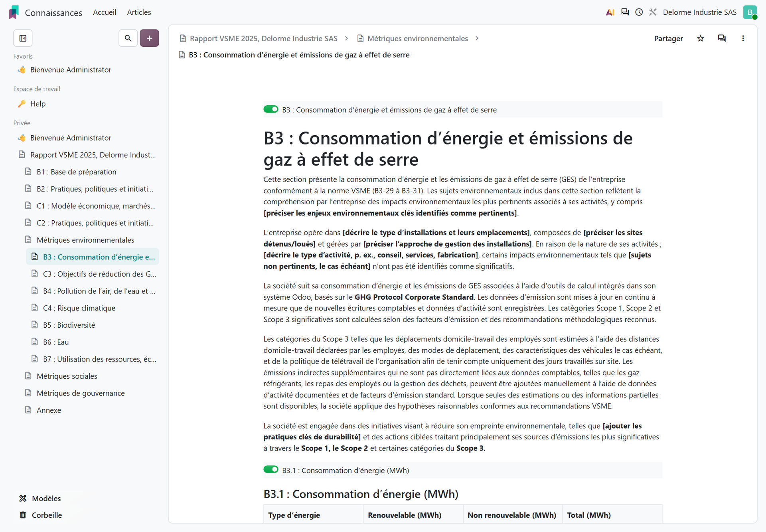The height and width of the screenshot is (532, 766).
Task: Expand chevron after Rapport VSME 2025 breadcrumb
Action: click(346, 38)
